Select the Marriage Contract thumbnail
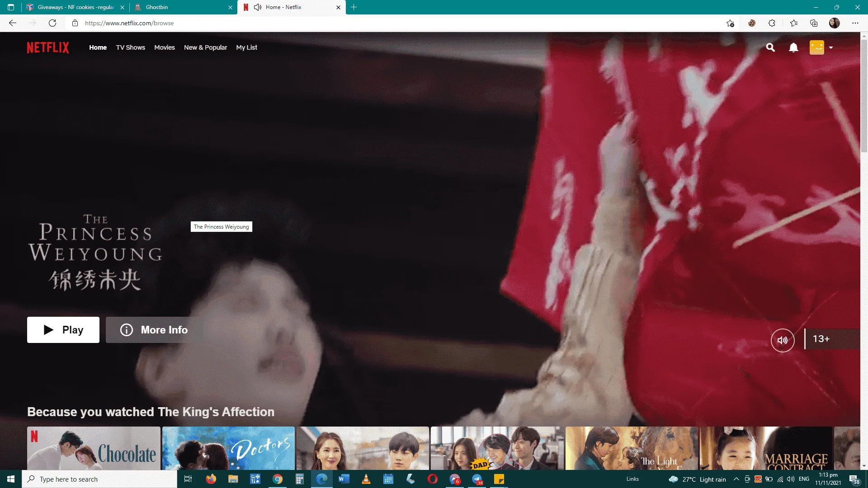 [766, 448]
